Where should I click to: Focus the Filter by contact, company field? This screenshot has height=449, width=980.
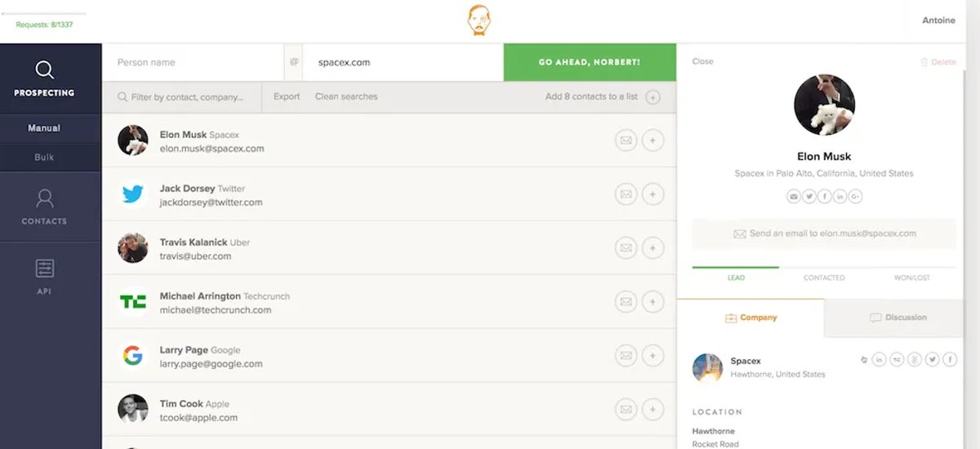coord(182,97)
